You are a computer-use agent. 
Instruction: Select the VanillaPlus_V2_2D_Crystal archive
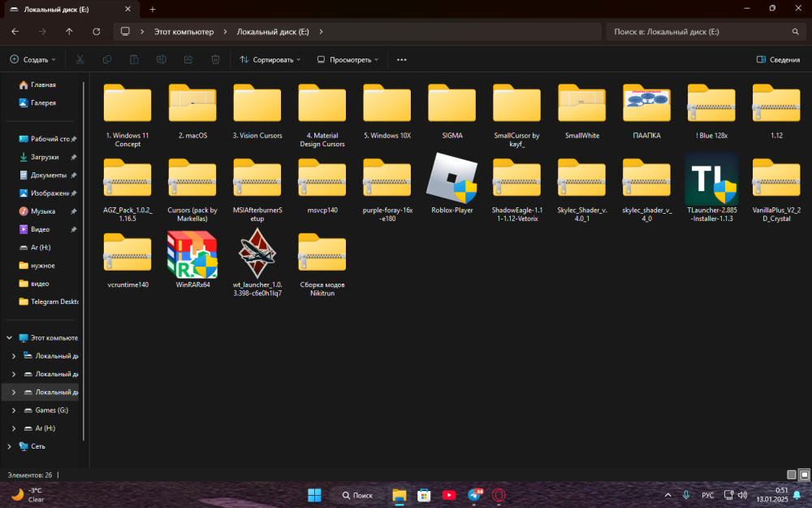[776, 179]
